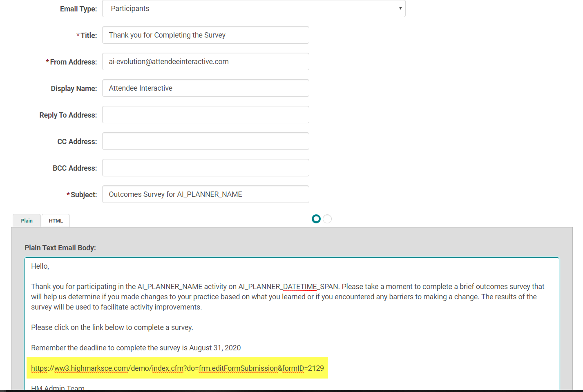Click the August 31, 2020 deadline line
This screenshot has width=583, height=392.
click(x=136, y=348)
